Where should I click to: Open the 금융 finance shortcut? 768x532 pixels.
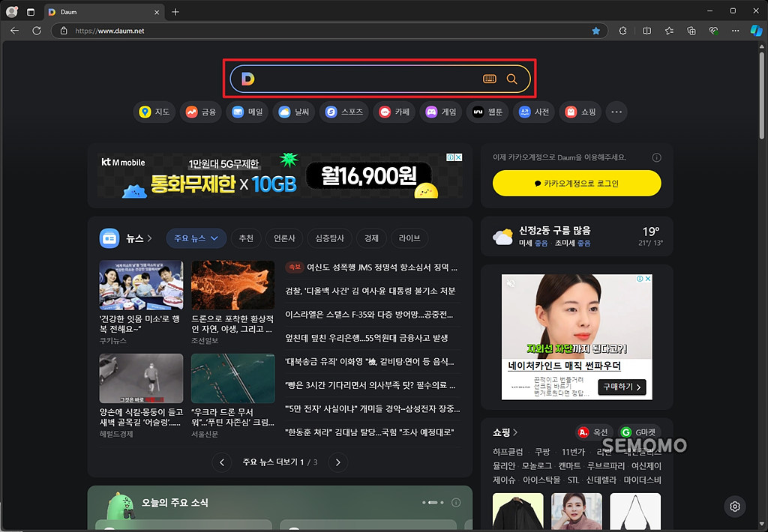(201, 112)
